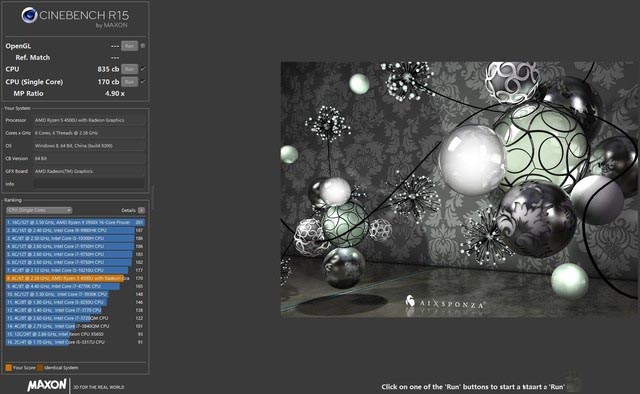Open the ranking type dropdown showing CPU (Single Core)

click(39, 210)
